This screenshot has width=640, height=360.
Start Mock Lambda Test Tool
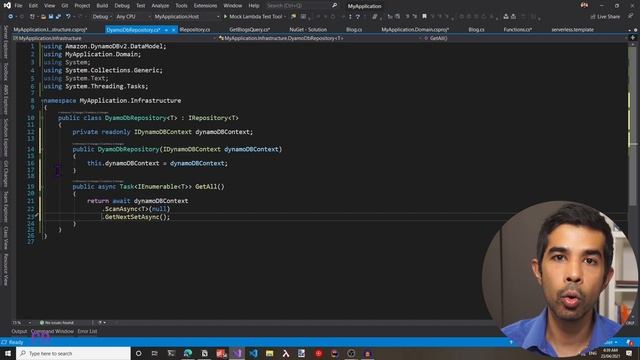click(x=253, y=17)
